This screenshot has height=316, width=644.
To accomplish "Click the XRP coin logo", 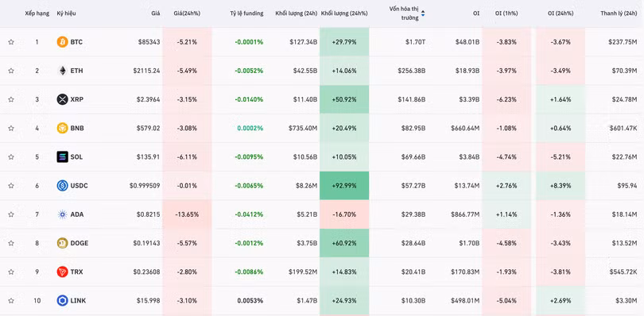I will point(63,99).
